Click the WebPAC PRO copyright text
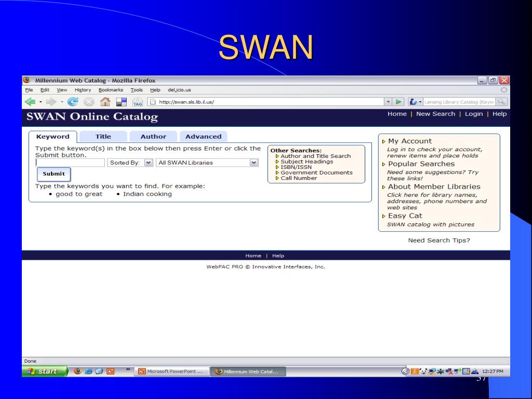Viewport: 532px width, 399px height. (x=265, y=267)
